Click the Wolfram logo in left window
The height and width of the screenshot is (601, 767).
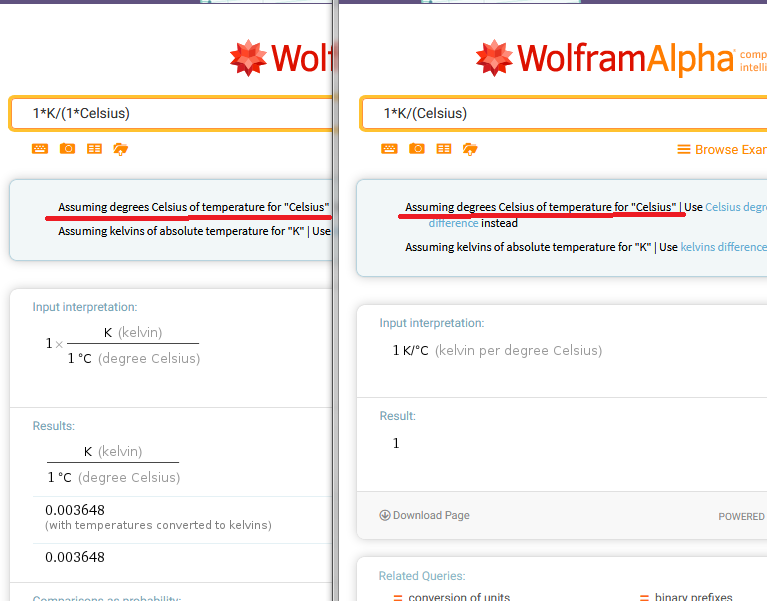coord(280,58)
